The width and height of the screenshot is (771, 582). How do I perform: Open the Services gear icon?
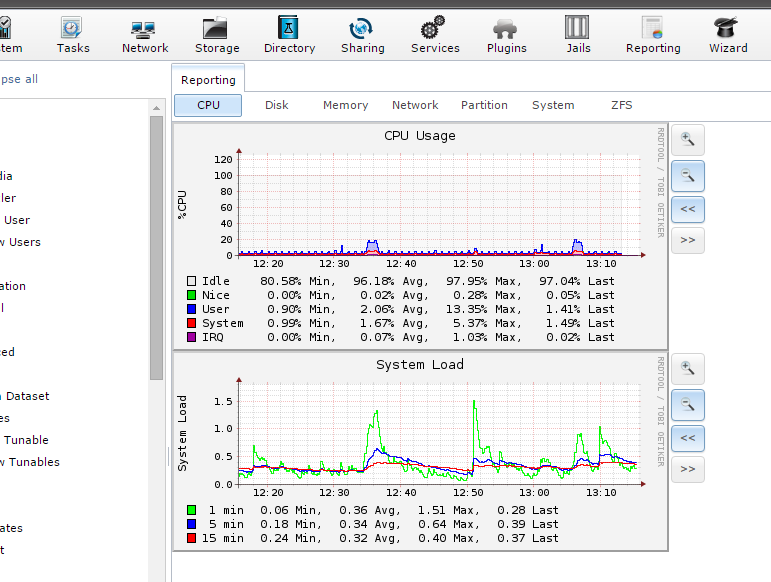(x=435, y=34)
